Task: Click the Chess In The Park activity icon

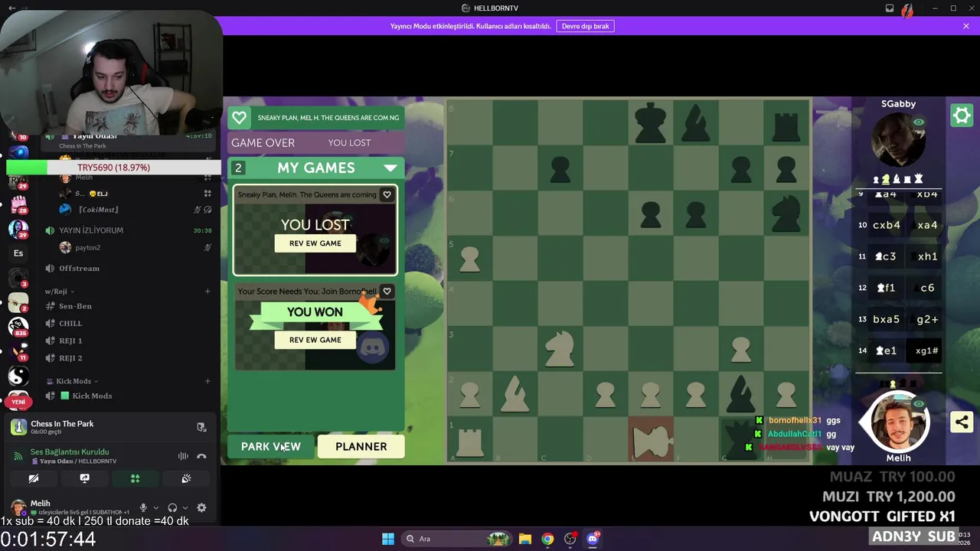Action: [18, 427]
